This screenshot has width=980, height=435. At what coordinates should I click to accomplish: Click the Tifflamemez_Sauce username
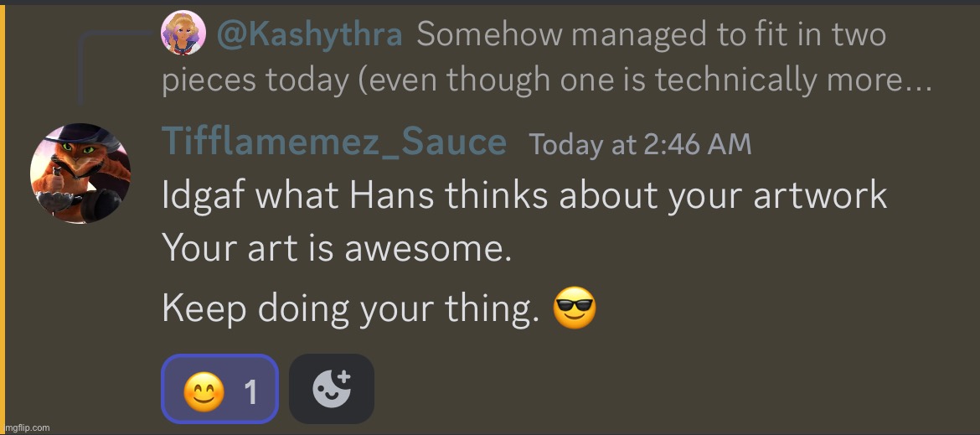(333, 142)
